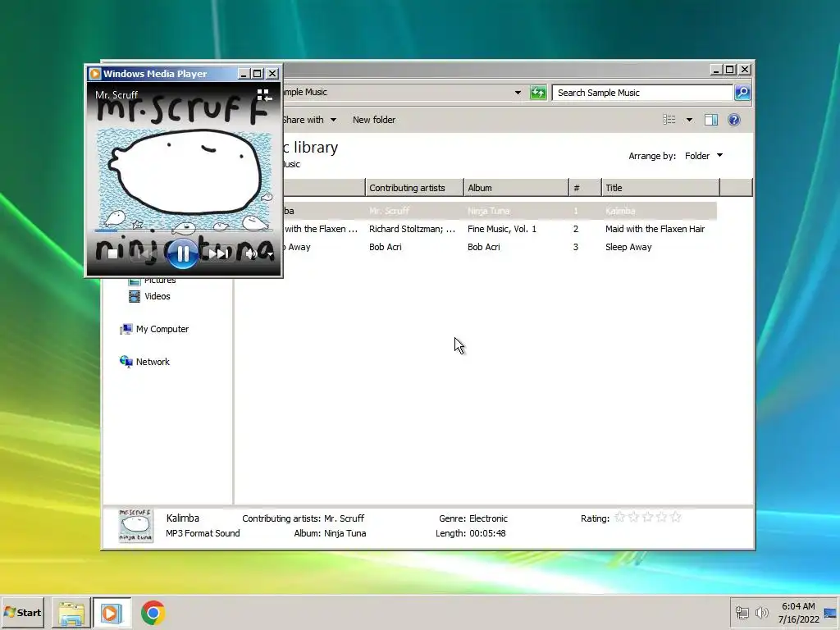
Task: Open My Computer in navigation pane
Action: pos(162,329)
